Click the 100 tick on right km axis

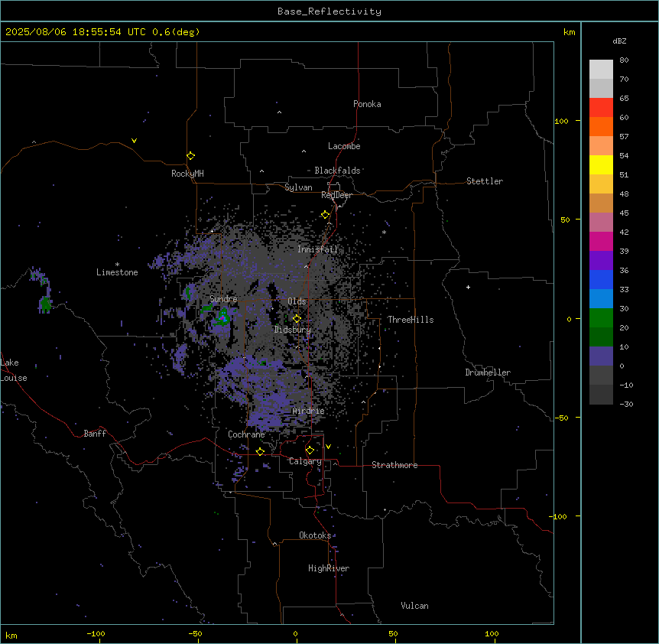tap(561, 121)
